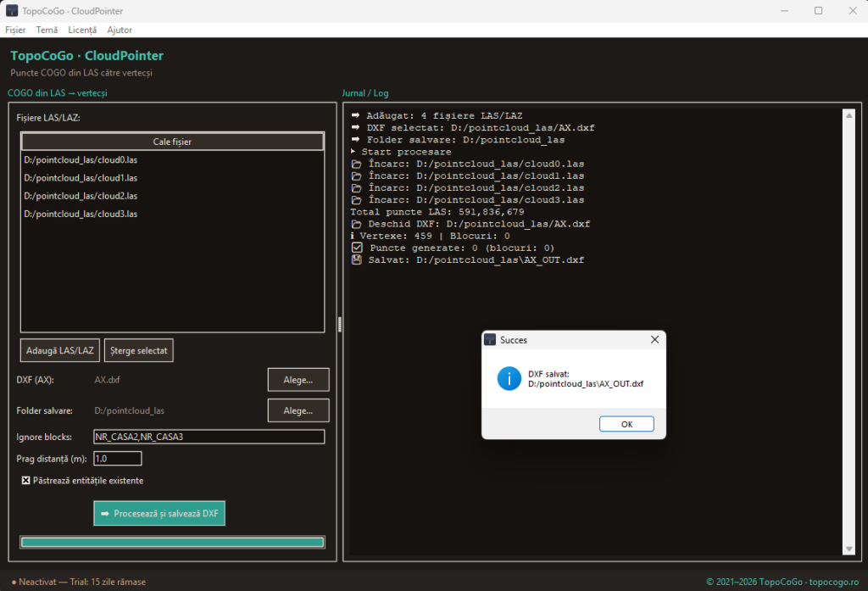Click checkmark icon before 'Puncte generate'
Image resolution: width=868 pixels, height=591 pixels.
coord(357,248)
